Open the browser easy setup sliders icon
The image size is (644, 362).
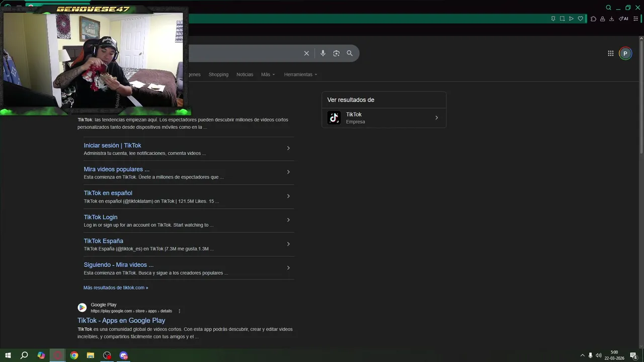tap(635, 19)
